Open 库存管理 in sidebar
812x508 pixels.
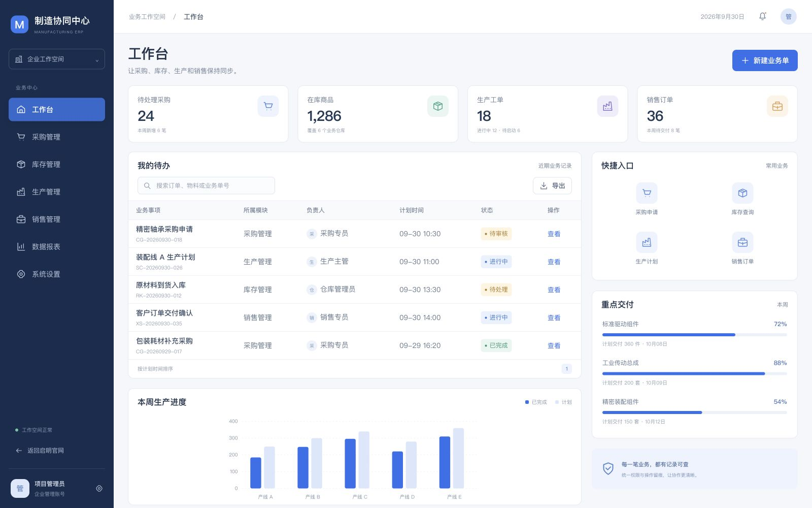click(57, 164)
